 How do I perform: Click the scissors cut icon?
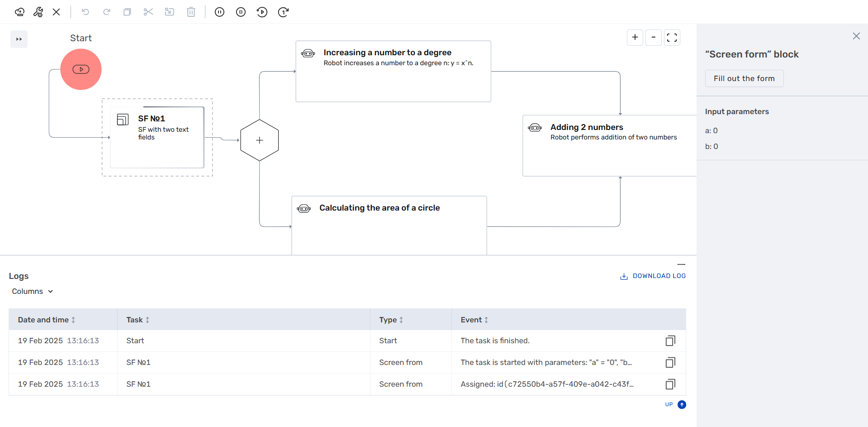(148, 12)
